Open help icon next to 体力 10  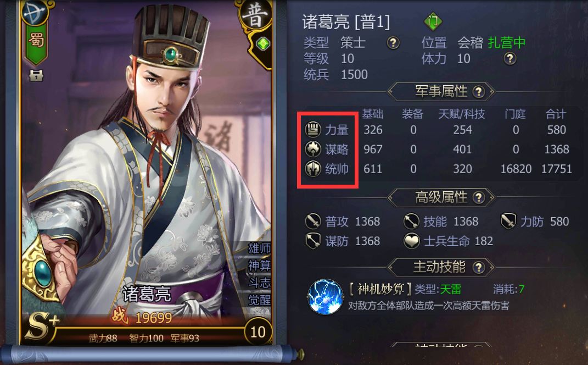tap(509, 59)
